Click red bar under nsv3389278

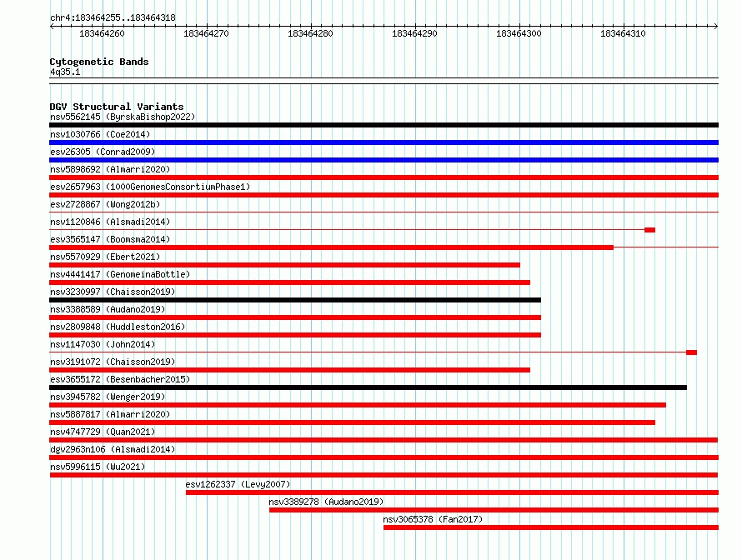494,510
